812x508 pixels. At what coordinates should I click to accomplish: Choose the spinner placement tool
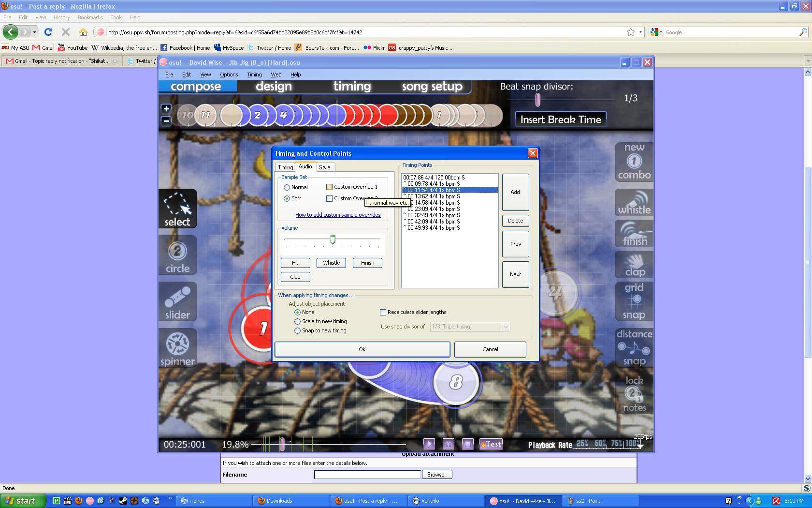tap(177, 348)
